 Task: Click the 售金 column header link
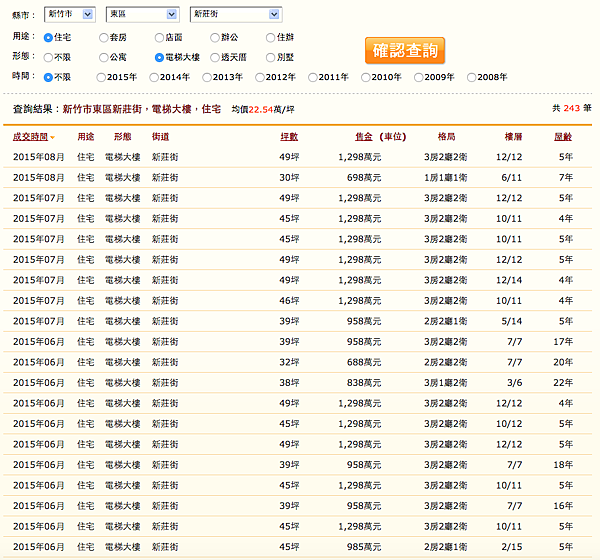pyautogui.click(x=363, y=136)
